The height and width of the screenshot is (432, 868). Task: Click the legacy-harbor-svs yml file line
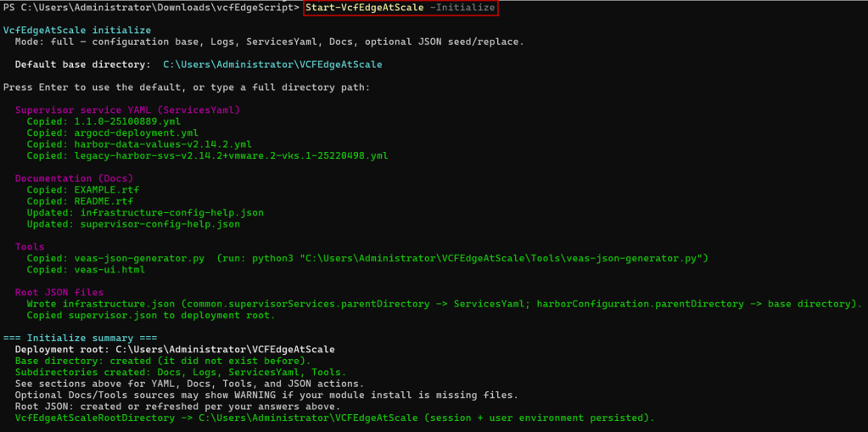[x=207, y=155]
